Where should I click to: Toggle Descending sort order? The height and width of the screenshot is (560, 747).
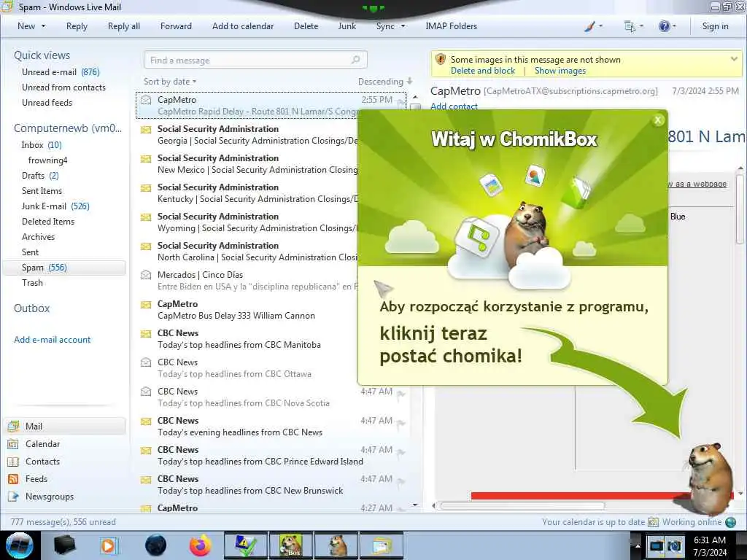pyautogui.click(x=385, y=82)
